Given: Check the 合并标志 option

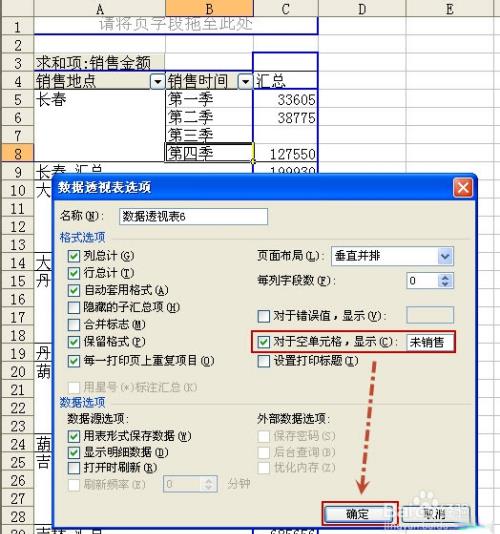Looking at the screenshot, I should (74, 325).
